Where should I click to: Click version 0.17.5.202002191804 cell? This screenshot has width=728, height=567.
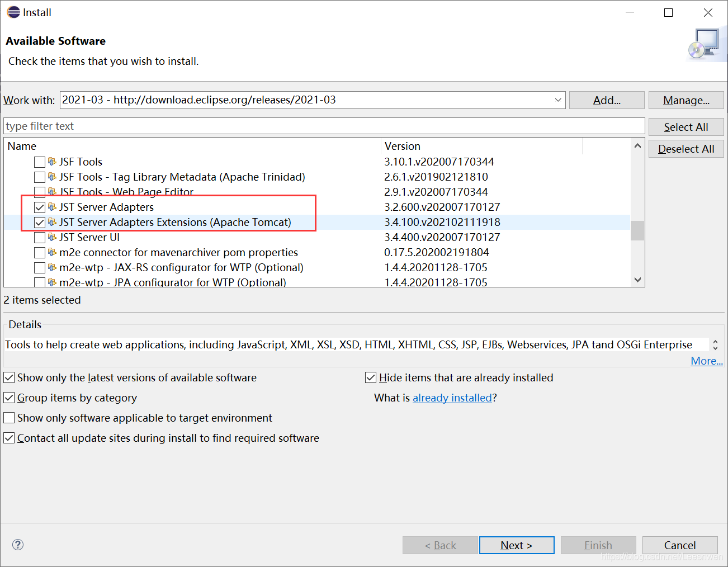(437, 252)
